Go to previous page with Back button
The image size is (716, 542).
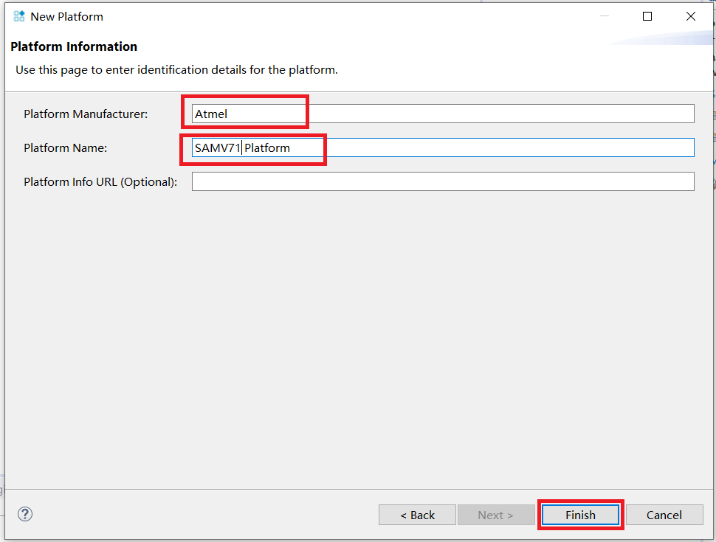pyautogui.click(x=417, y=515)
